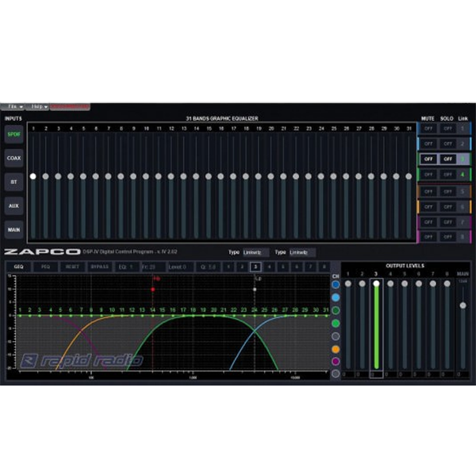Click output level 3 slider knob

(x=376, y=283)
